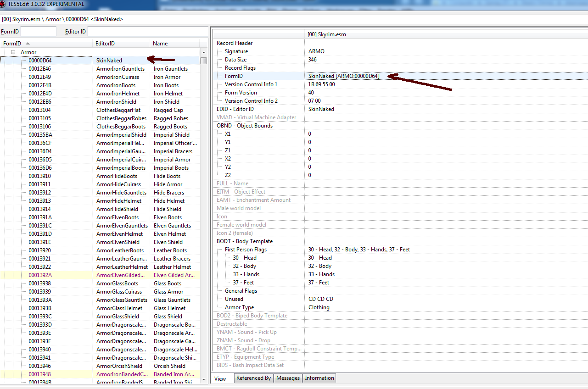
Task: Select the General Flags row
Action: (400, 291)
